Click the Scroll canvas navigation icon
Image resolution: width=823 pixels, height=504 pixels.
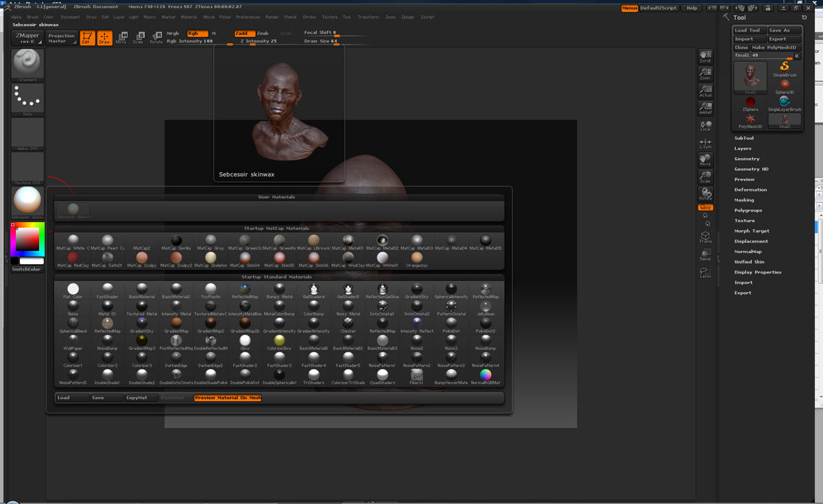705,56
